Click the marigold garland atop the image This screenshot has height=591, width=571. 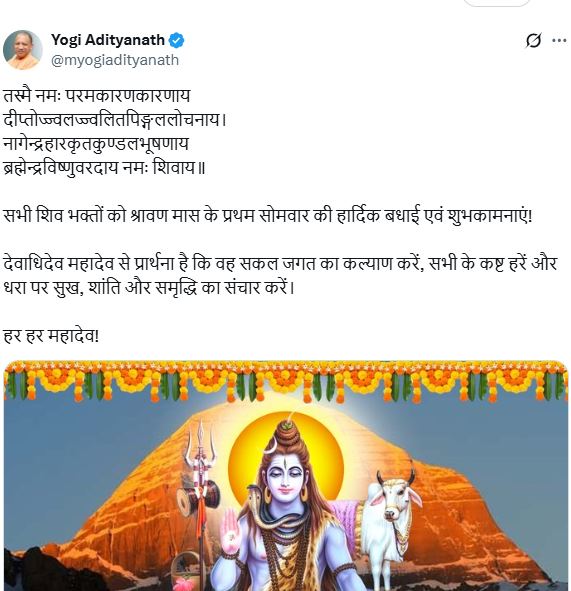[x=286, y=381]
